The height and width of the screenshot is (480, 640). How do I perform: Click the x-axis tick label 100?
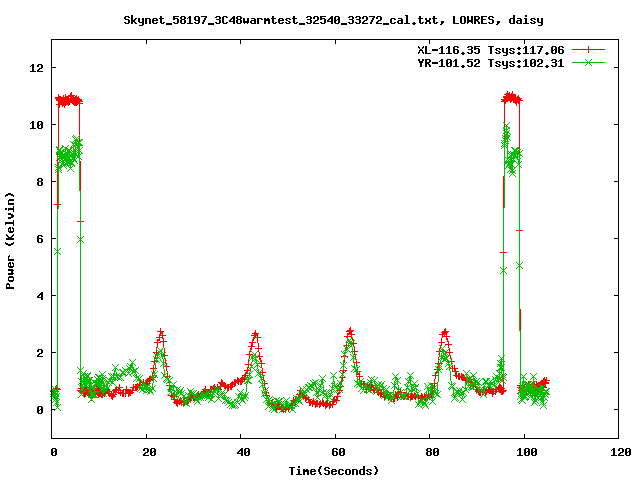click(527, 452)
